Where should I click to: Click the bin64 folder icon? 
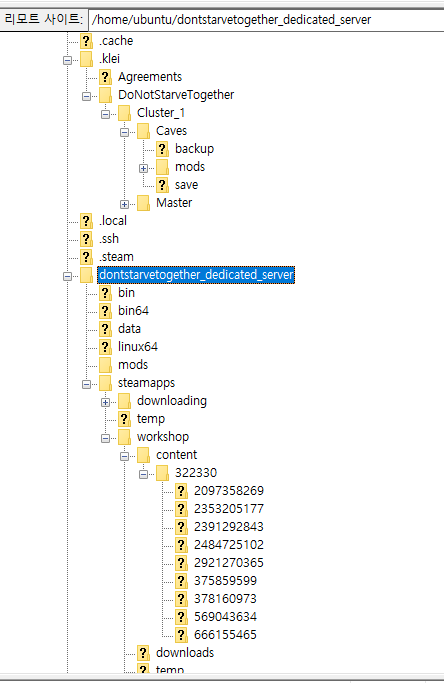[x=105, y=311]
